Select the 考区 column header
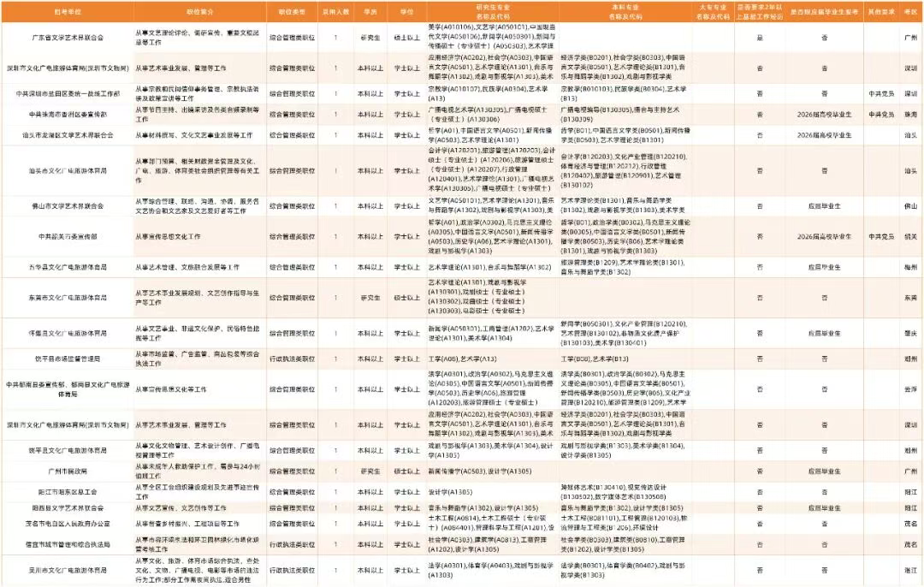This screenshot has height=587, width=924. (910, 14)
